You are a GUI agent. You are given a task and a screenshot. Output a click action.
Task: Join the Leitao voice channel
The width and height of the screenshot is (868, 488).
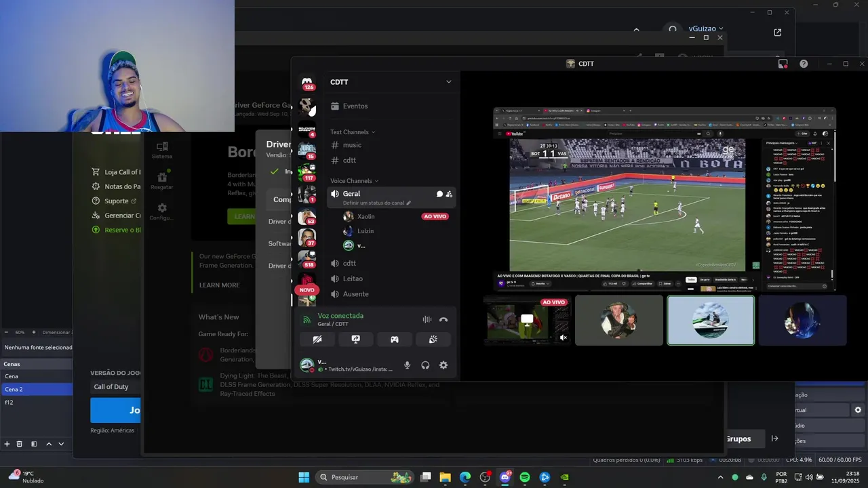click(353, 279)
